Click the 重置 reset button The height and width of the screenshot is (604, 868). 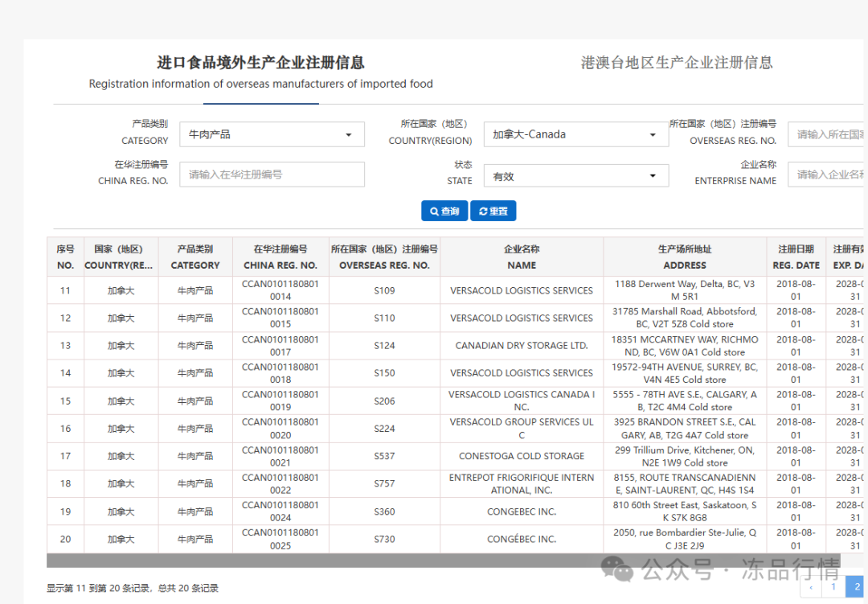point(493,211)
